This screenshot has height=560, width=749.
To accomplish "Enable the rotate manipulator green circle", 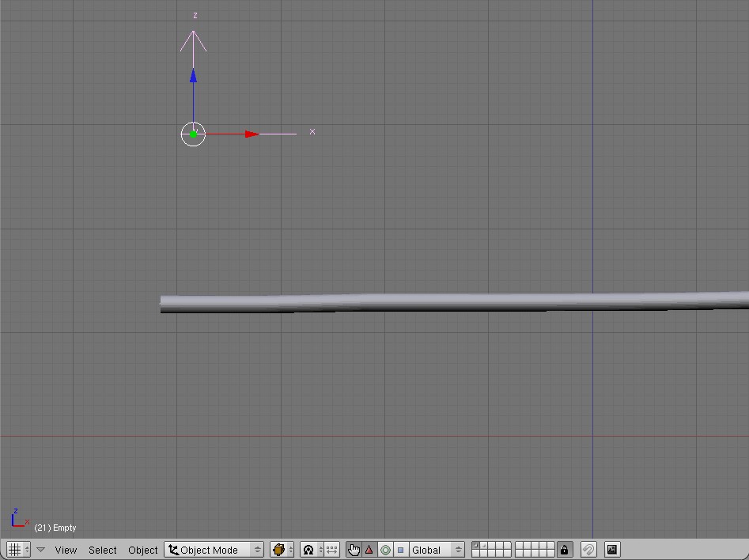I will (385, 550).
